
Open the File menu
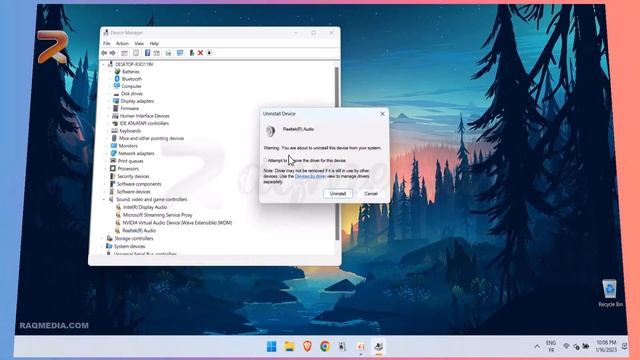tap(107, 43)
